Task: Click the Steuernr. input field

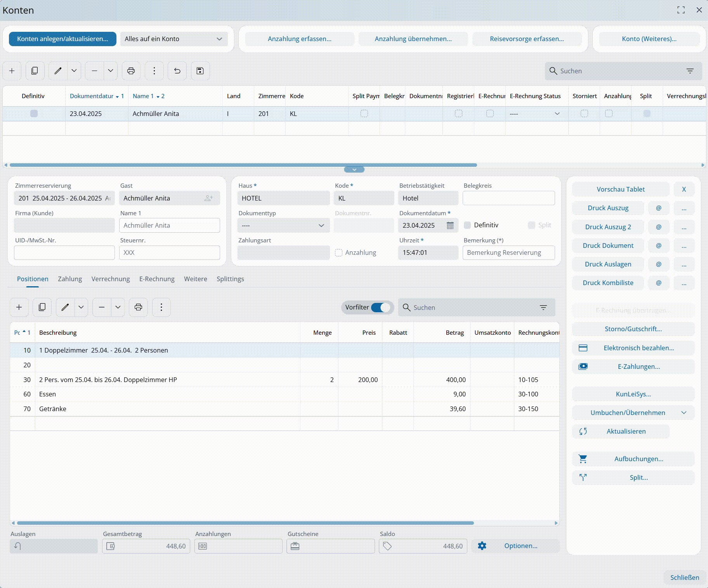Action: (x=169, y=252)
